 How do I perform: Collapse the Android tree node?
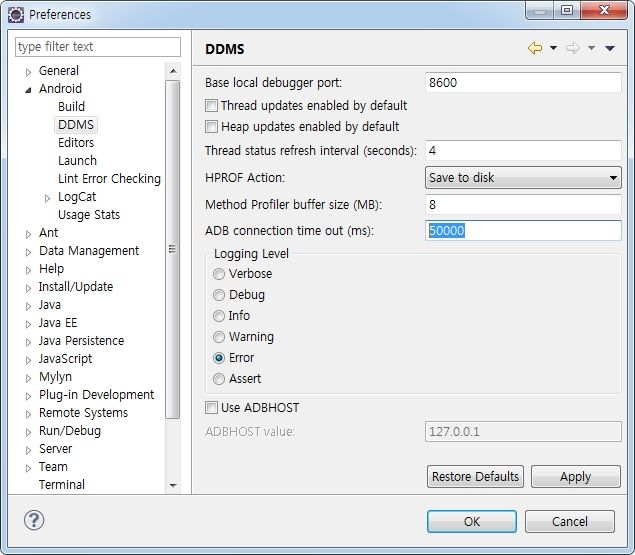tap(28, 90)
